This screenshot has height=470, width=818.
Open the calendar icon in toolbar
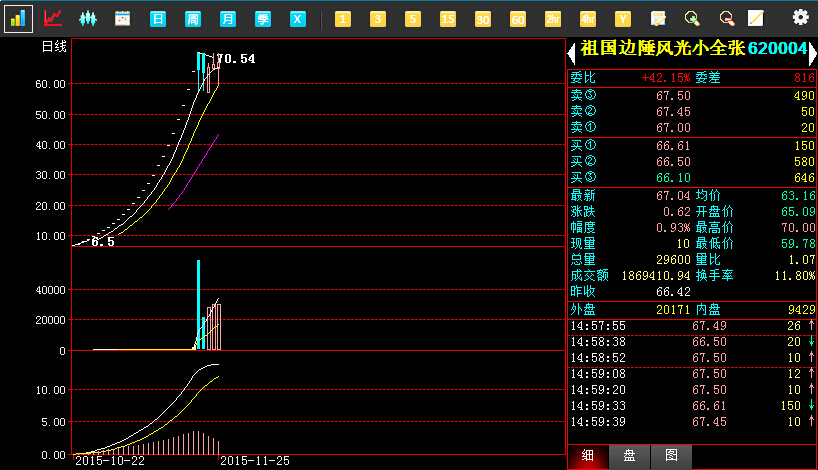123,18
